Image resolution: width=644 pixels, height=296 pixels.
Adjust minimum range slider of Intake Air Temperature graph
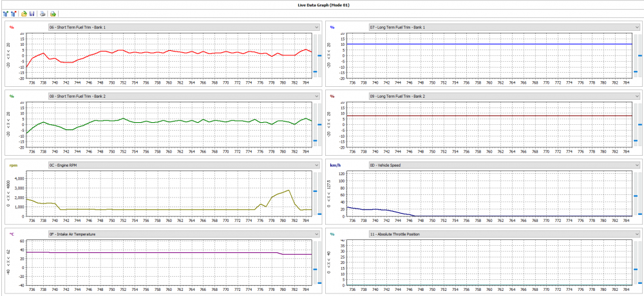(x=319, y=283)
